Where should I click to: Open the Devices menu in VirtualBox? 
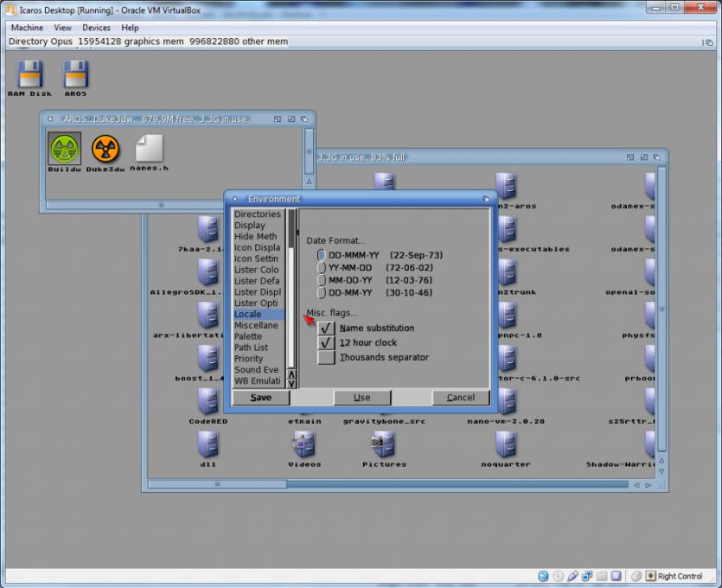(x=97, y=28)
